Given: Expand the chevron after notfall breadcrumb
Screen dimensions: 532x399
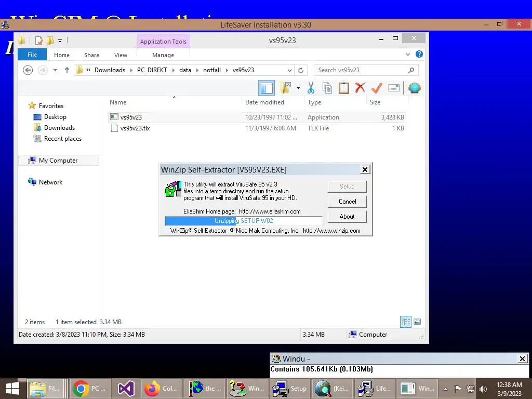Looking at the screenshot, I should click(228, 70).
